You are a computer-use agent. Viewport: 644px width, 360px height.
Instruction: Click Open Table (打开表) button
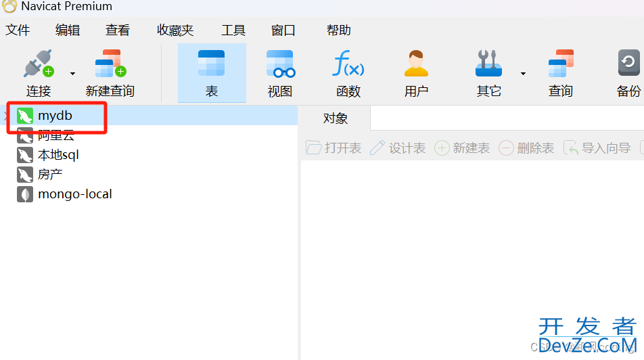click(x=333, y=148)
